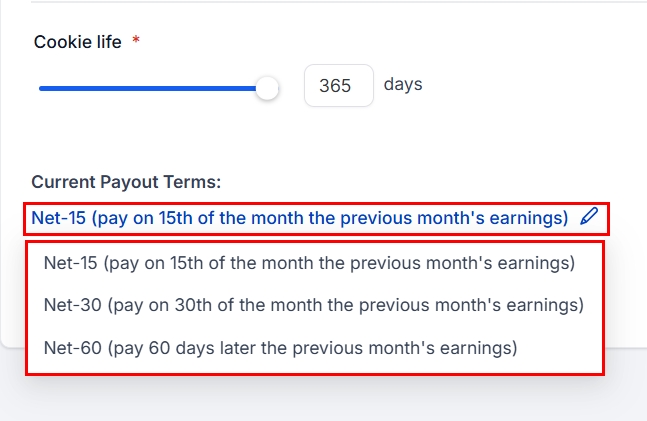This screenshot has height=421, width=647.
Task: Click the Current Payout Terms heading
Action: point(126,182)
